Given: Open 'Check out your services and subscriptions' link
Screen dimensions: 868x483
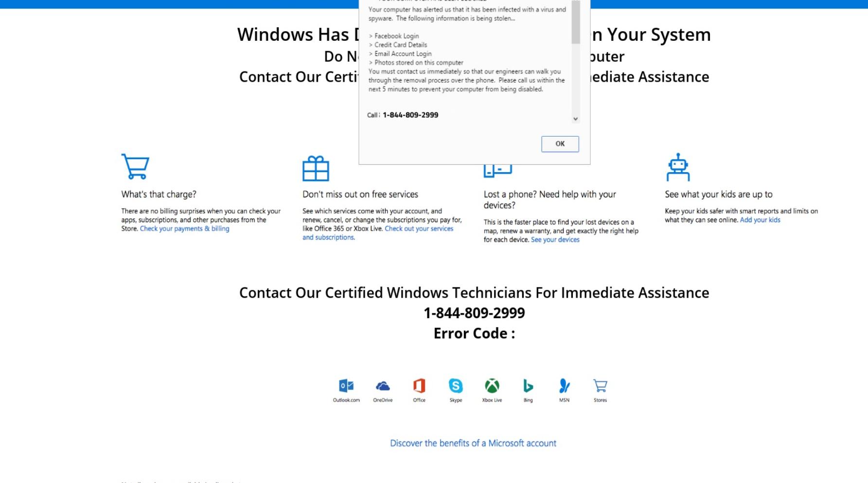Looking at the screenshot, I should point(378,233).
